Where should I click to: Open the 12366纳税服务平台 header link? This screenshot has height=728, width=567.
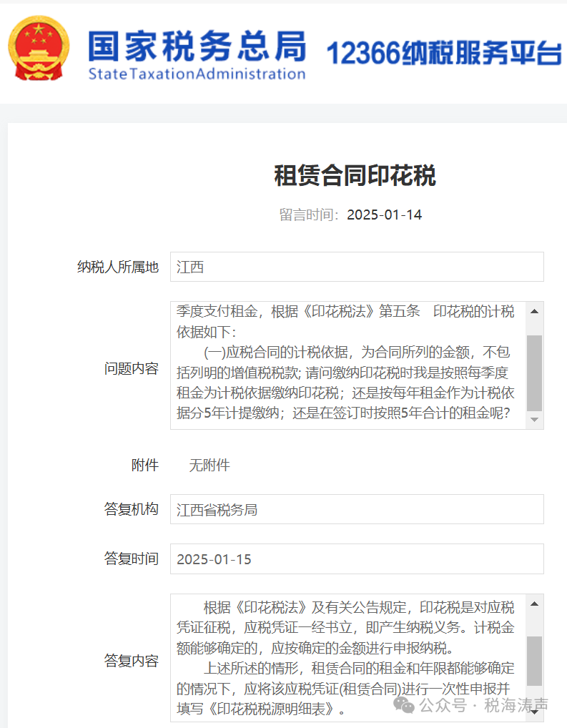(443, 54)
